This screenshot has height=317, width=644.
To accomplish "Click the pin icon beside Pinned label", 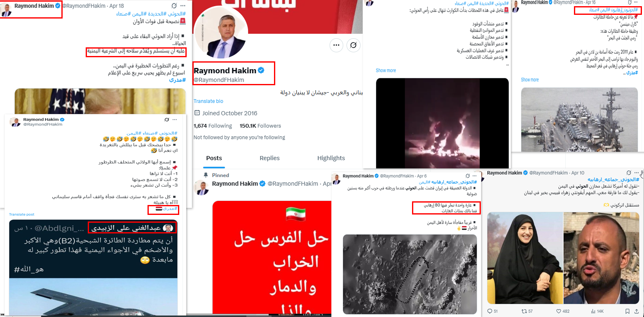I will click(206, 175).
